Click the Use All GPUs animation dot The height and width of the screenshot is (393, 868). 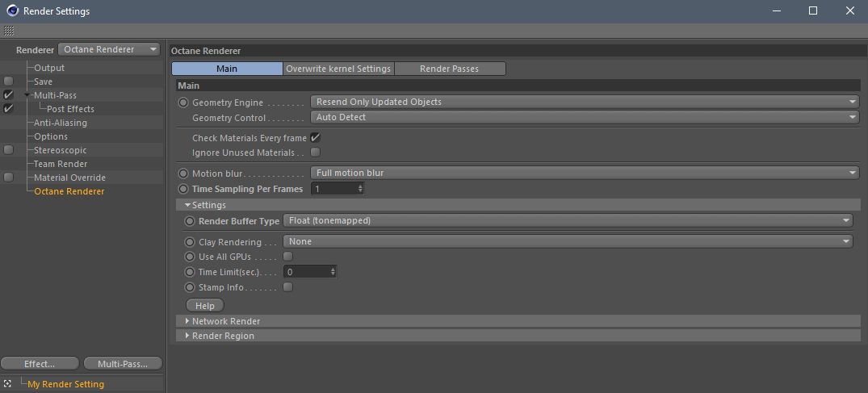[190, 257]
